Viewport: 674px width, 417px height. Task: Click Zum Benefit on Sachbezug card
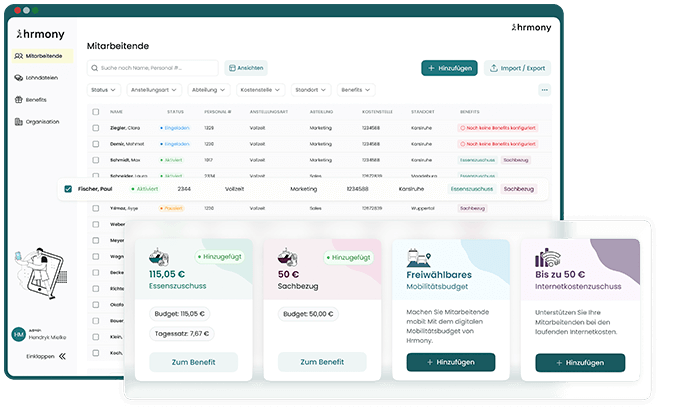(322, 362)
